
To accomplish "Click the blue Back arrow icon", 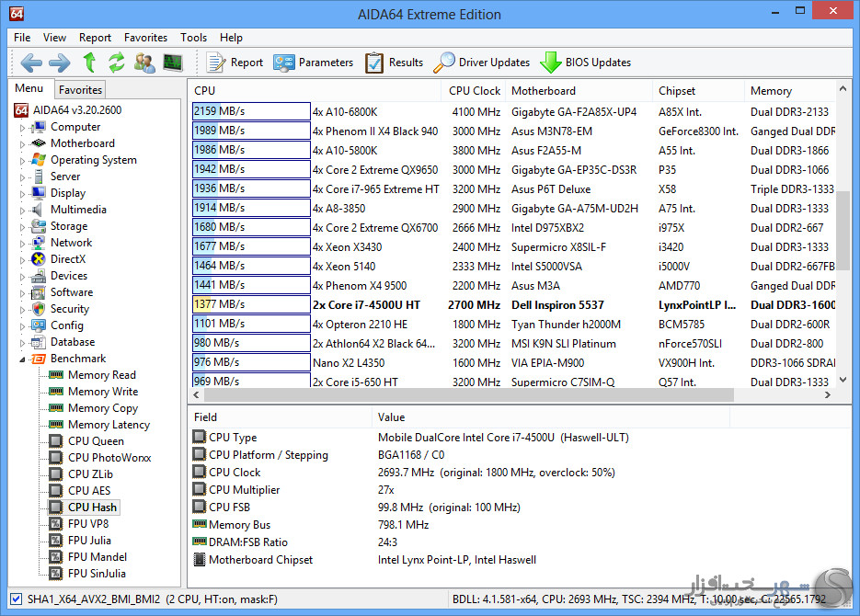I will [31, 63].
